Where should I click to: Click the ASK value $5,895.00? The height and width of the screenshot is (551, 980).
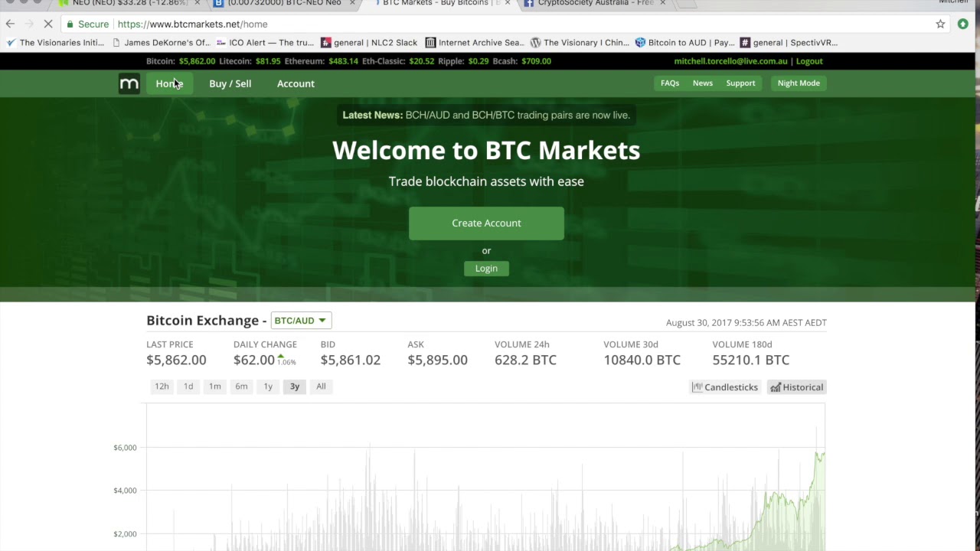(x=437, y=360)
